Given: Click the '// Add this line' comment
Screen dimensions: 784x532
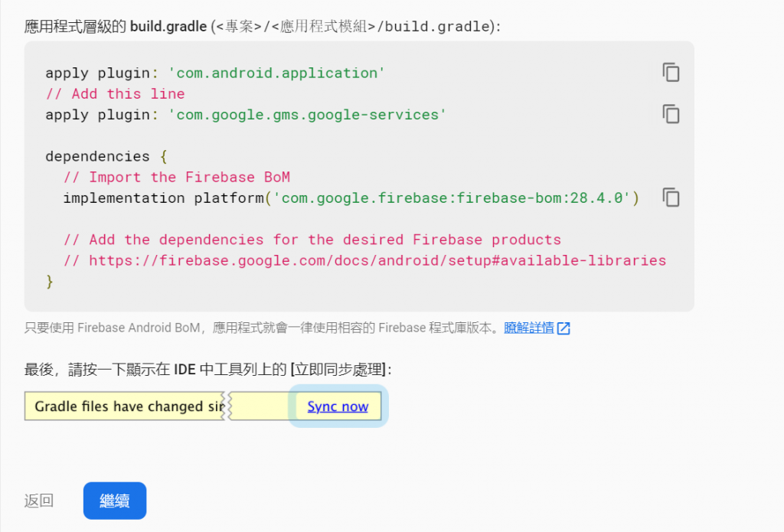Looking at the screenshot, I should click(x=115, y=93).
